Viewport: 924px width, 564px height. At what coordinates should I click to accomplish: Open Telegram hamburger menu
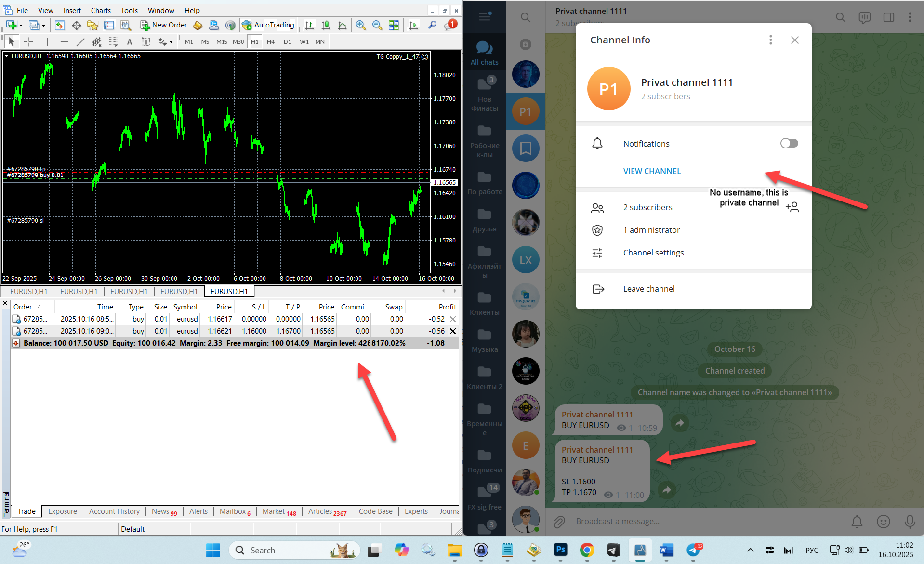click(x=485, y=17)
